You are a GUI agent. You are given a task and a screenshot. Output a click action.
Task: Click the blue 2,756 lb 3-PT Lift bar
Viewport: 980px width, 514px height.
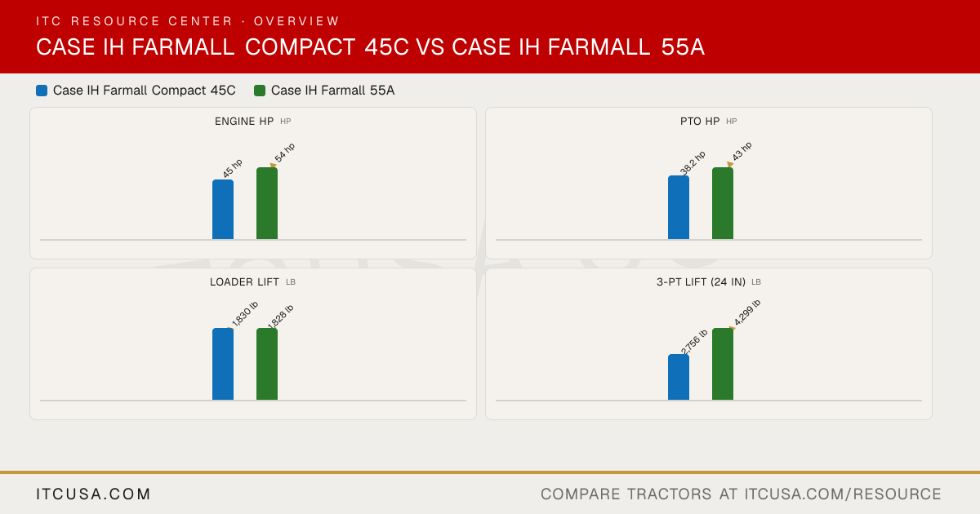[x=679, y=377]
